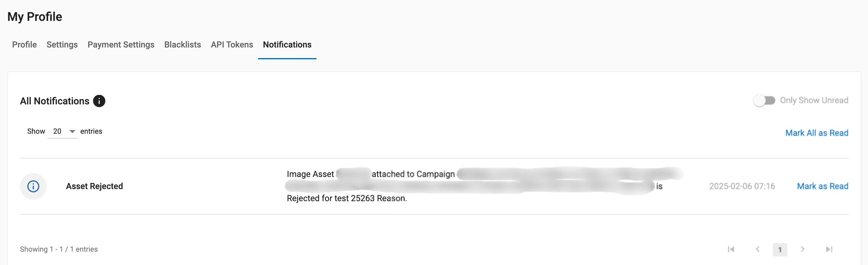
Task: Click the Asset Rejected notification title
Action: coord(94,186)
